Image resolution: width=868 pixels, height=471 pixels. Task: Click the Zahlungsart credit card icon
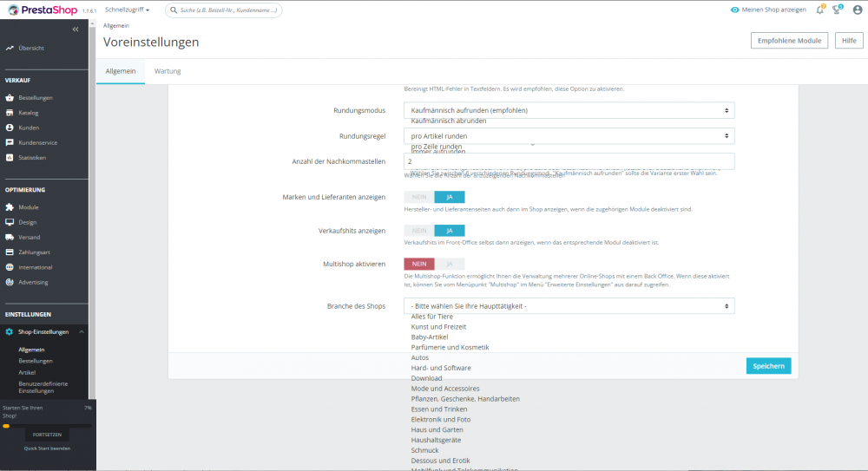click(10, 252)
